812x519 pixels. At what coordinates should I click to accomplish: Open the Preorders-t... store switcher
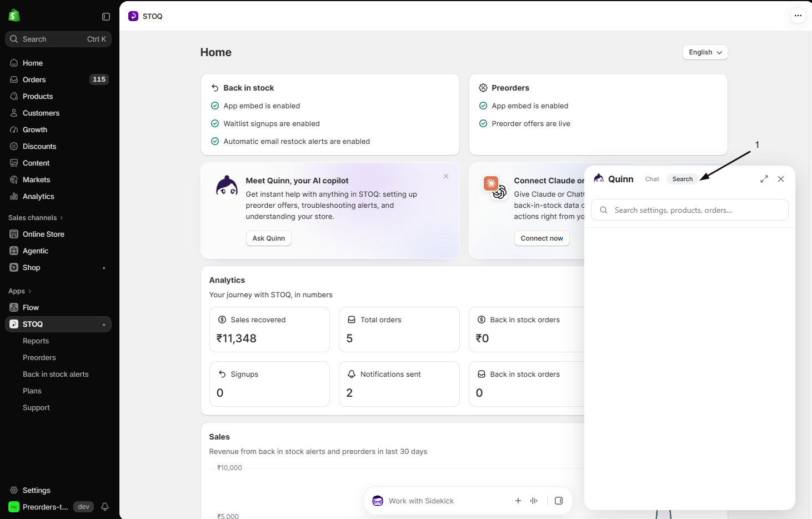pyautogui.click(x=38, y=507)
